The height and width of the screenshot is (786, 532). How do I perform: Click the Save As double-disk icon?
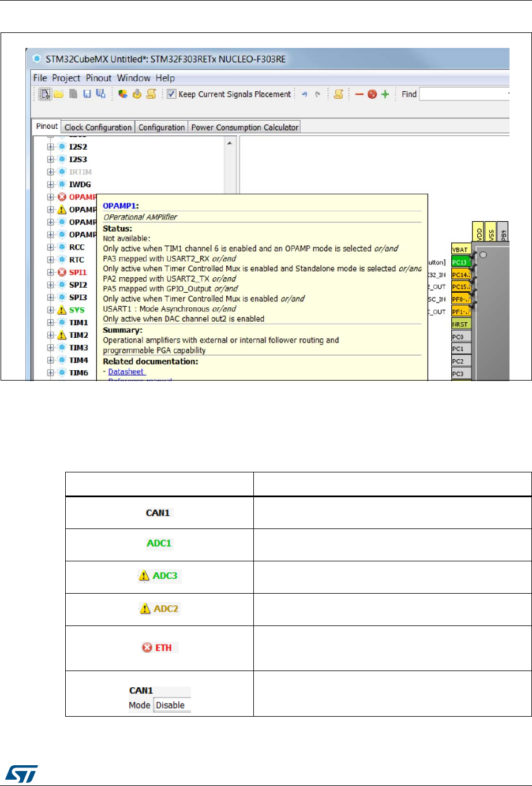pos(100,94)
